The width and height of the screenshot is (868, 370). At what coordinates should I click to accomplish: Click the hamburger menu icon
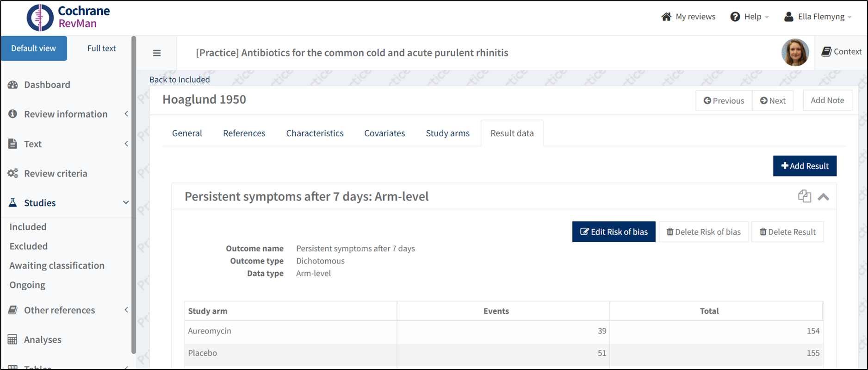[x=157, y=53]
